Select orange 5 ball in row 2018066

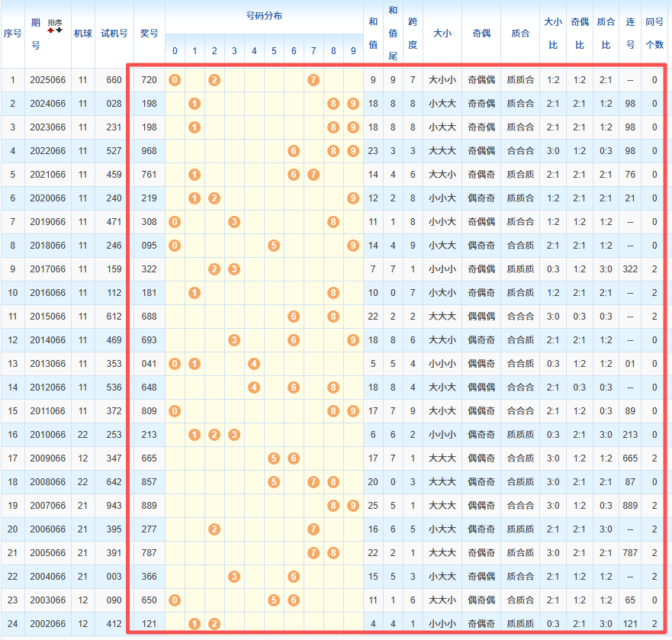[274, 246]
